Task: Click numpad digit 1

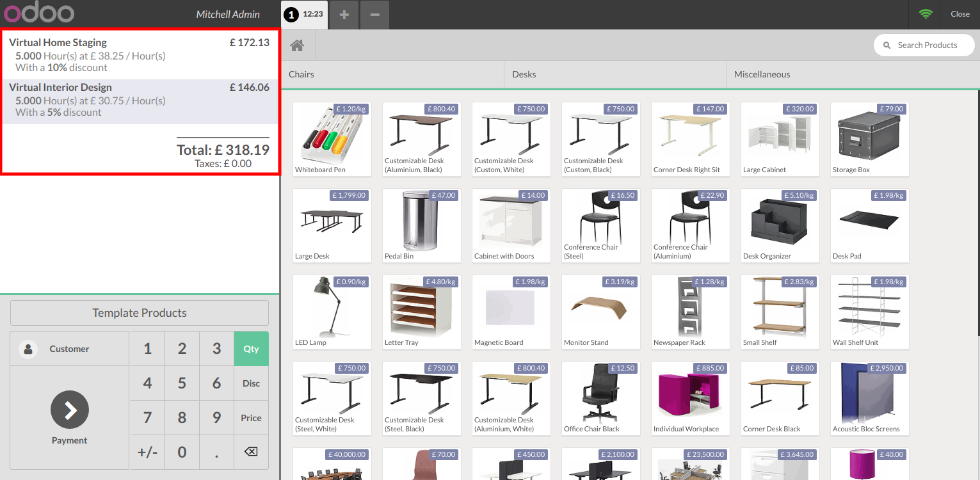Action: [x=147, y=349]
